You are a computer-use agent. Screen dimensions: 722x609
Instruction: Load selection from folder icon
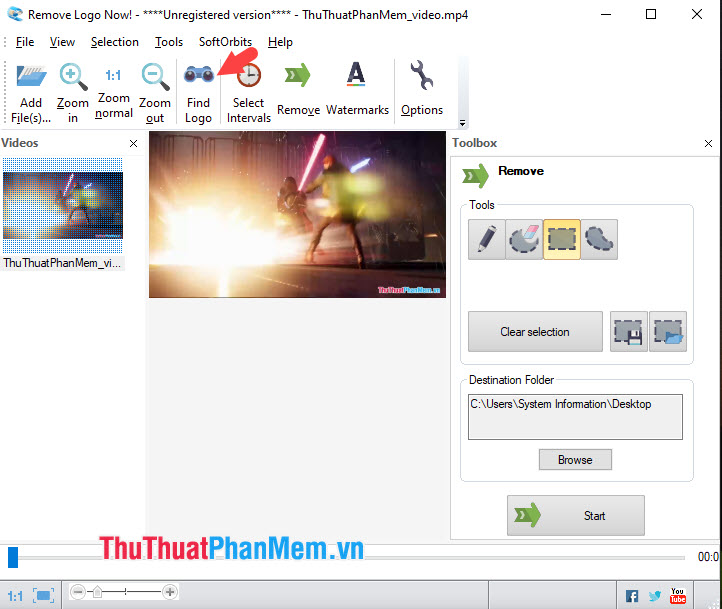668,332
